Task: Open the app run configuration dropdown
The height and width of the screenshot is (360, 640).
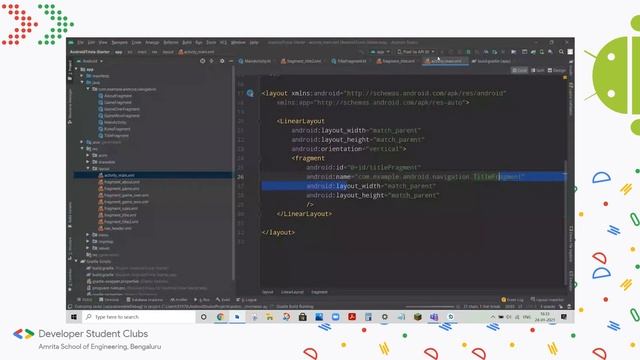Action: 380,52
